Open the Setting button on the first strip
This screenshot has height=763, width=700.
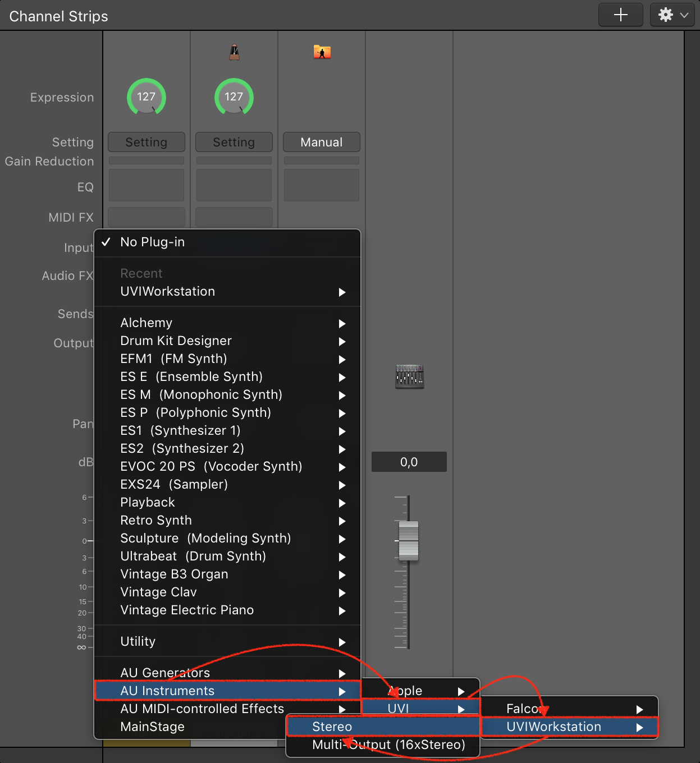click(147, 142)
